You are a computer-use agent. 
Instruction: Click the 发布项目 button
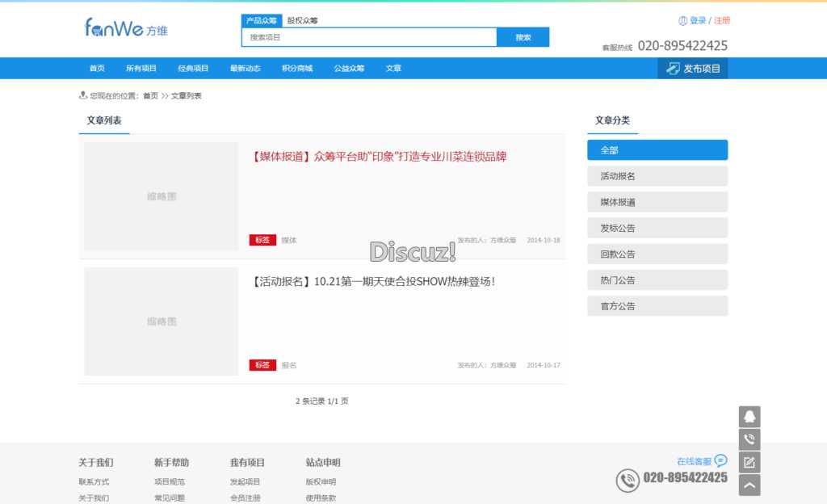click(692, 69)
